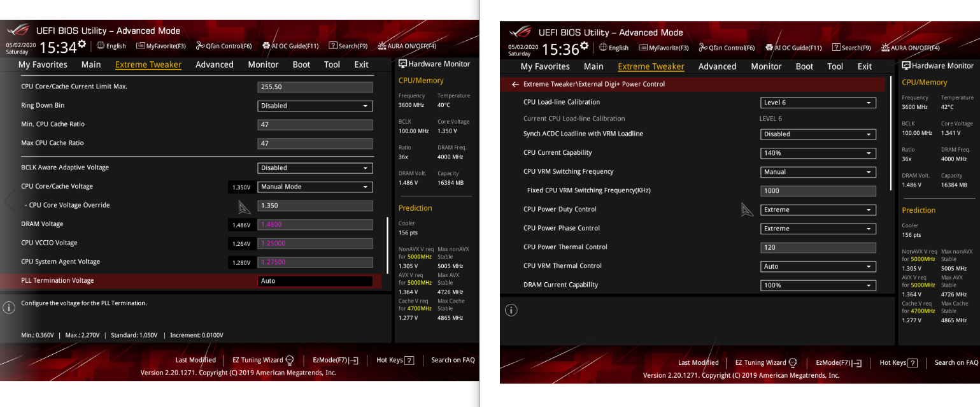Open Search(F9) on left BIOS screen
This screenshot has width=980, height=407.
pos(348,46)
